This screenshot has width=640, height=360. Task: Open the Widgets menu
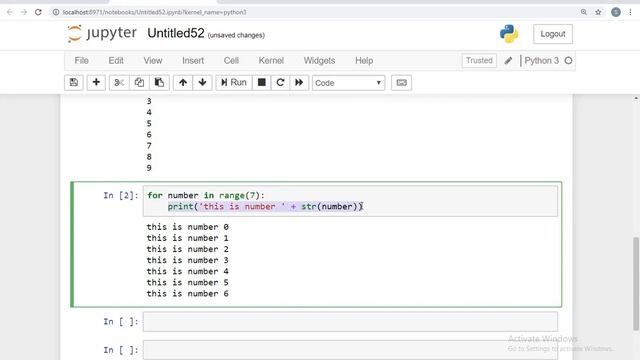click(x=319, y=60)
